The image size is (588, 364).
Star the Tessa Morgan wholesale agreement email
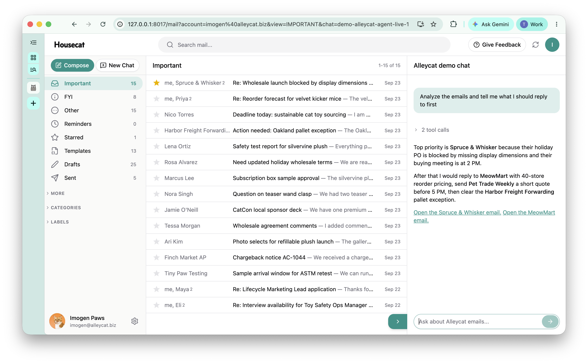157,226
